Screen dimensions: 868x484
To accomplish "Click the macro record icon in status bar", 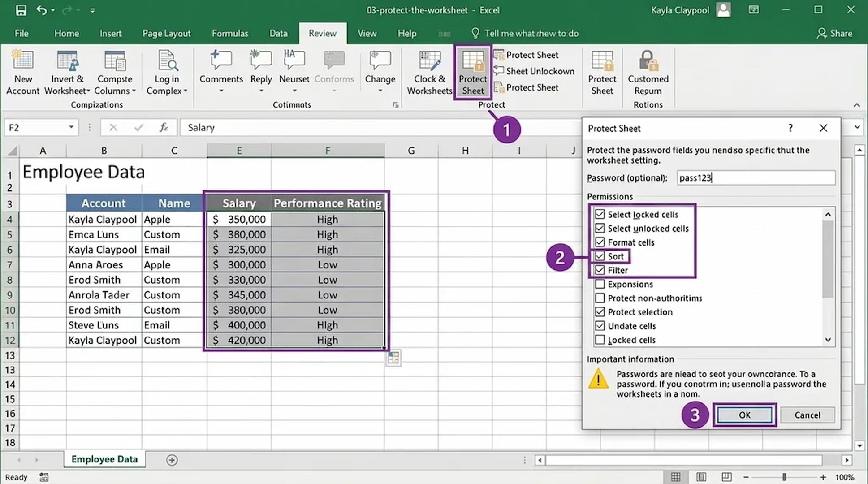I will click(x=44, y=477).
